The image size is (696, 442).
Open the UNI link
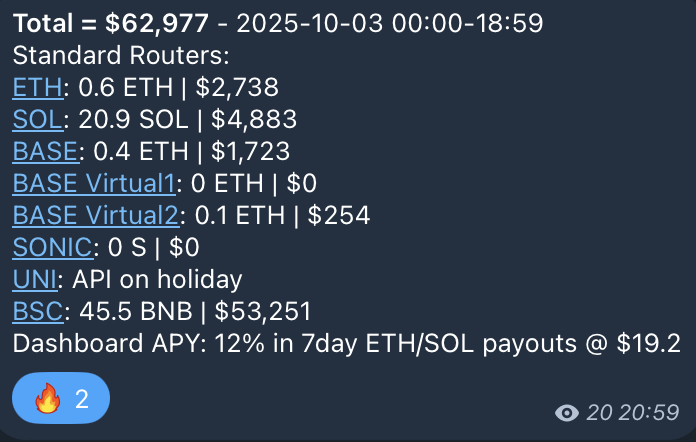pos(34,279)
